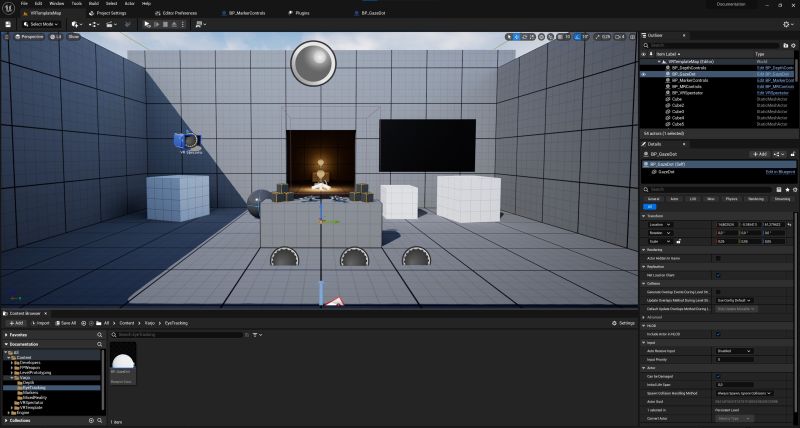Viewport: 800px width, 428px height.
Task: Toggle Actor Hidden In Game checkbox
Action: tap(718, 258)
